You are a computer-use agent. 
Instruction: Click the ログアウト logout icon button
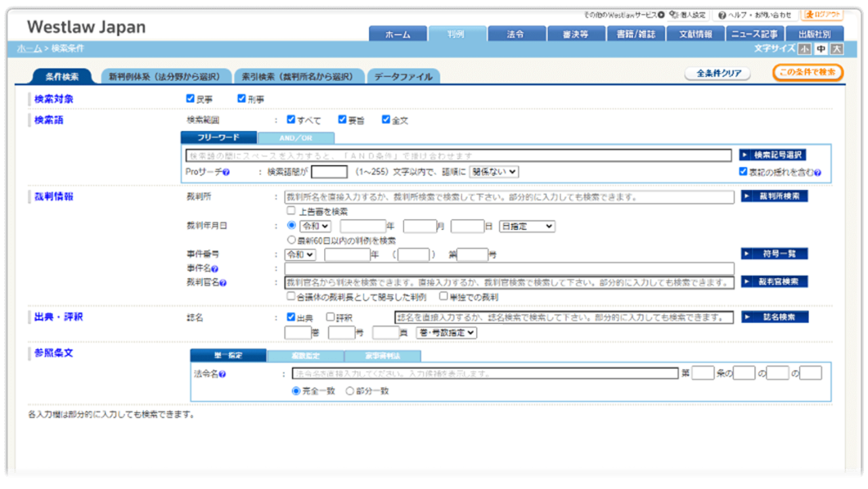coord(822,15)
